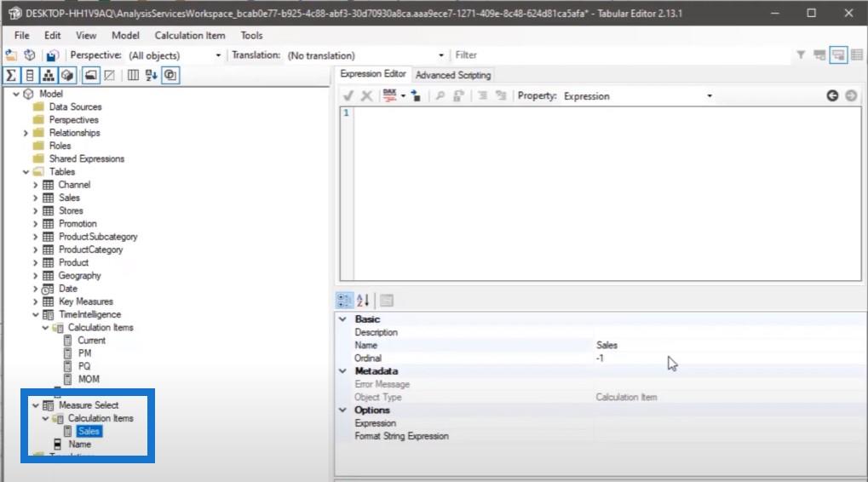Toggle the metadata information button

tap(170, 75)
